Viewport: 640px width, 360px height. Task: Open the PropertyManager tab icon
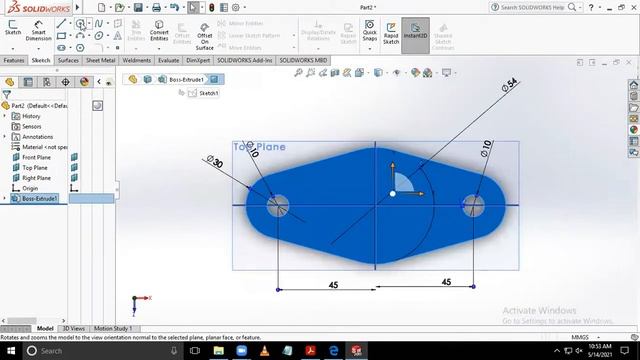[28, 82]
